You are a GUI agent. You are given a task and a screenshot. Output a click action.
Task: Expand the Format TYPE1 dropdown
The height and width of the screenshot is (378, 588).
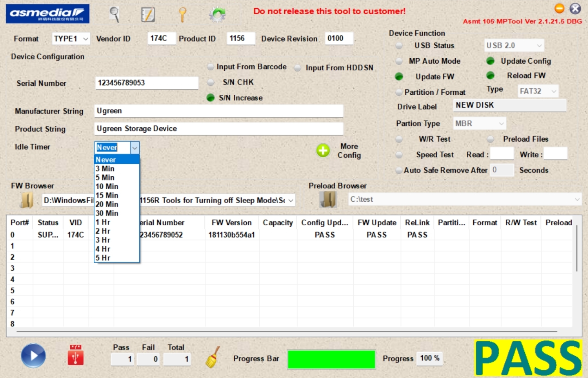click(x=85, y=39)
